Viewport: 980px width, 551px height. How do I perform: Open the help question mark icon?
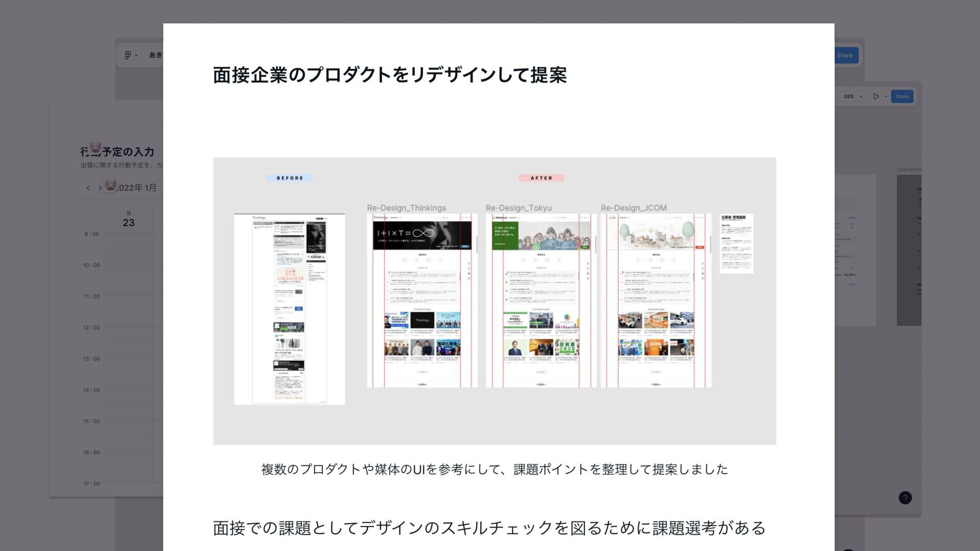905,498
